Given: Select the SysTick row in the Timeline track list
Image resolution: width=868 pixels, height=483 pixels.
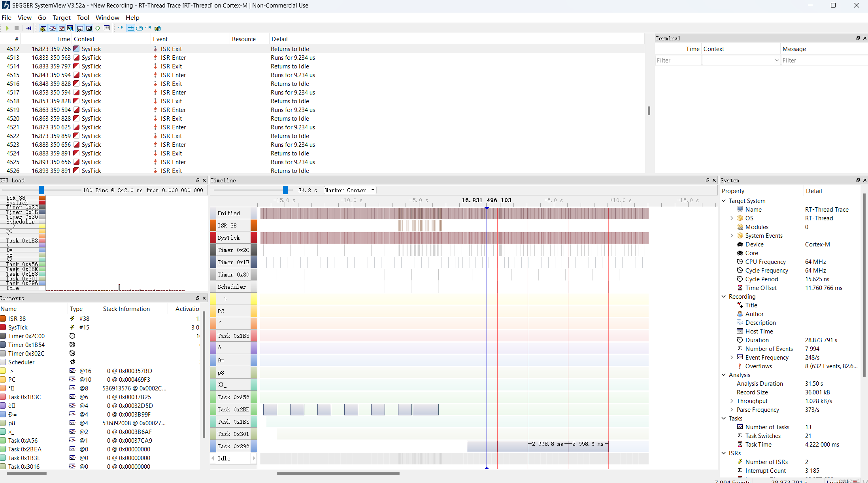Looking at the screenshot, I should pos(229,238).
